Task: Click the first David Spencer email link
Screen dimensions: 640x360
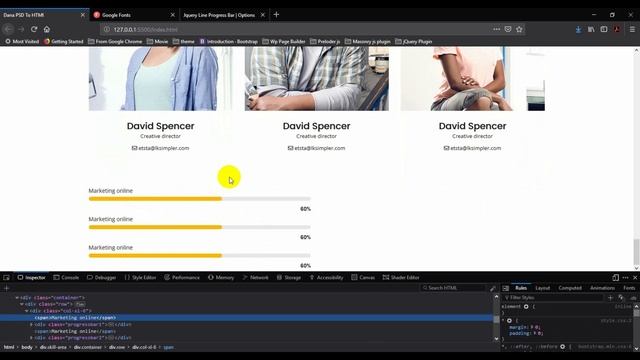Action: point(160,148)
